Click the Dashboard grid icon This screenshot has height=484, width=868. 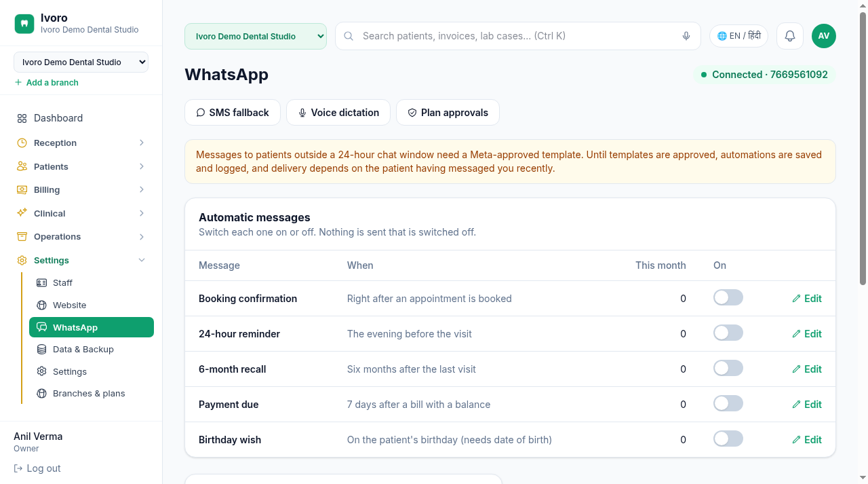(22, 118)
